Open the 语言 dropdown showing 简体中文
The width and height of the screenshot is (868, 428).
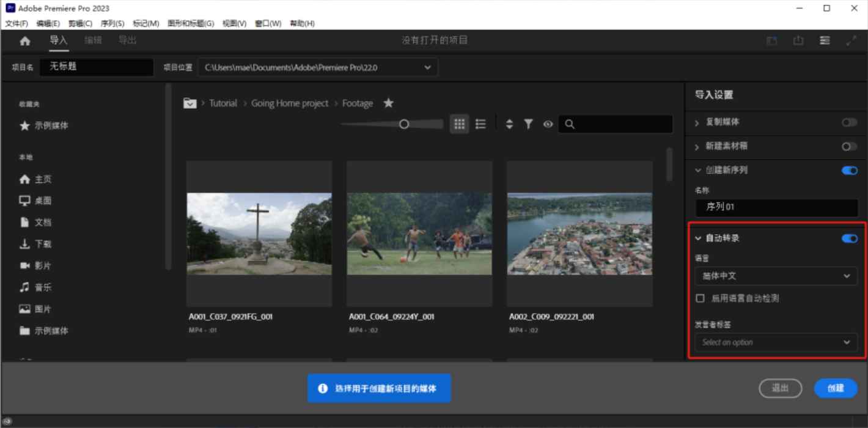click(x=775, y=276)
